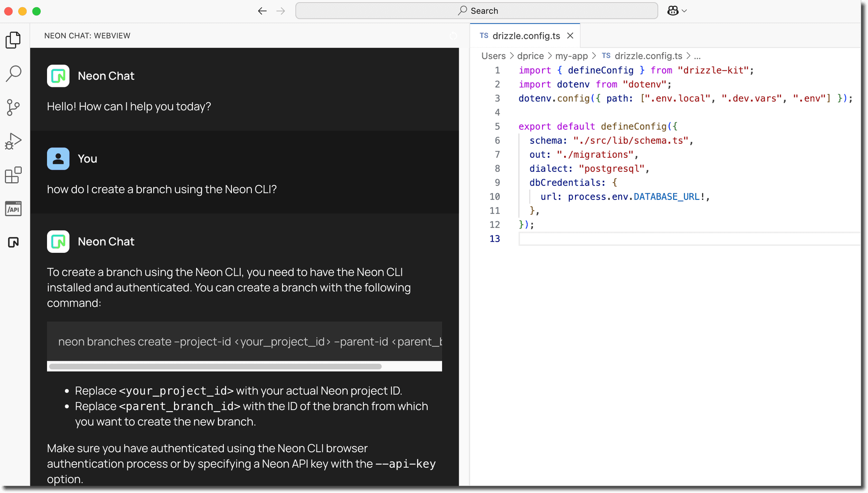Screen dimensions: 868x493
Task: Close the drizzle.config.ts tab
Action: [x=570, y=36]
